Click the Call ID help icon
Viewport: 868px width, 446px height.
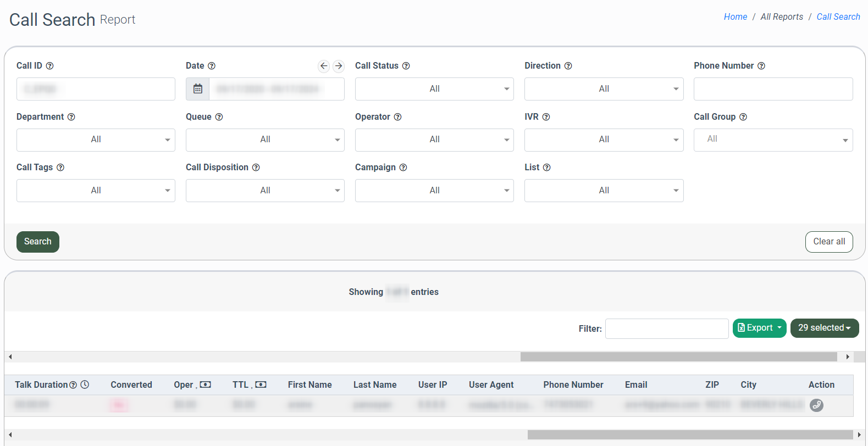pos(49,66)
